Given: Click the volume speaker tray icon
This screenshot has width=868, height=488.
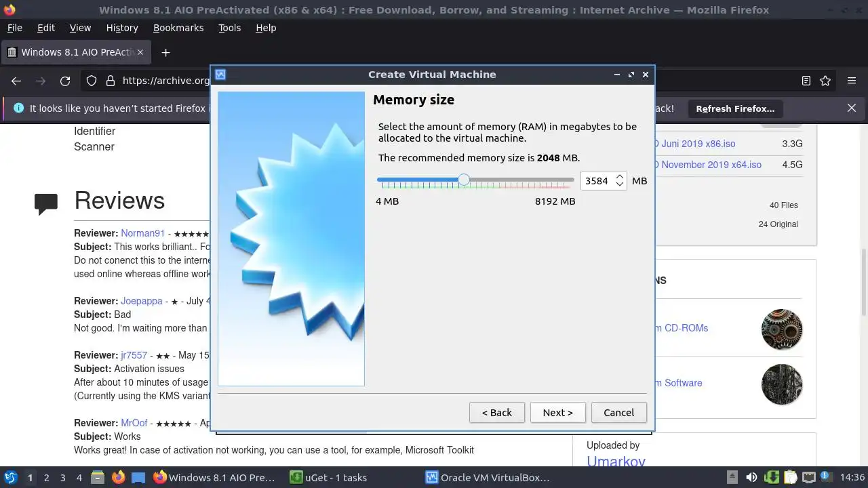Looking at the screenshot, I should [x=751, y=477].
